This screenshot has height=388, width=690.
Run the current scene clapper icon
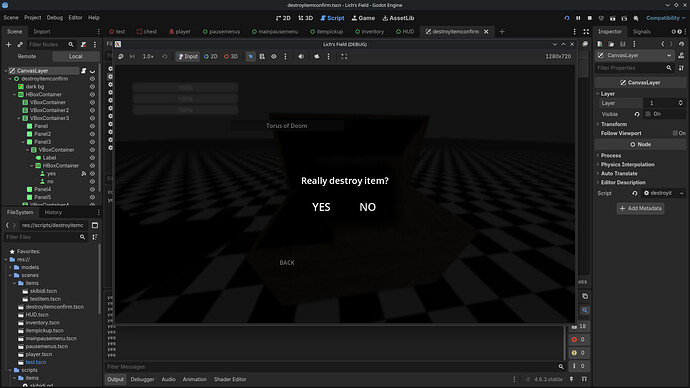613,18
